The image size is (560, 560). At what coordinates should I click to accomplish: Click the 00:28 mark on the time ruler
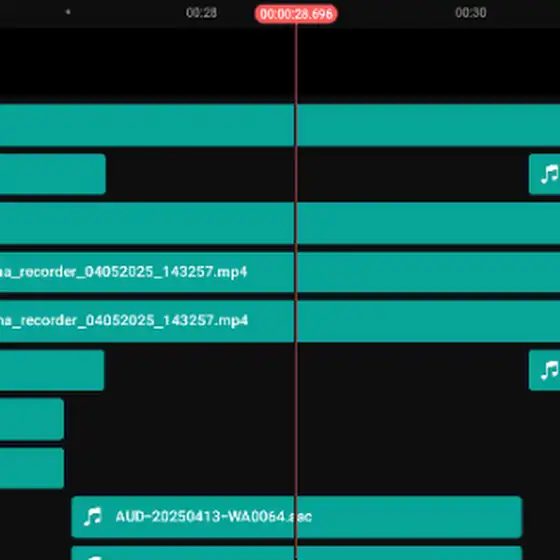(201, 13)
